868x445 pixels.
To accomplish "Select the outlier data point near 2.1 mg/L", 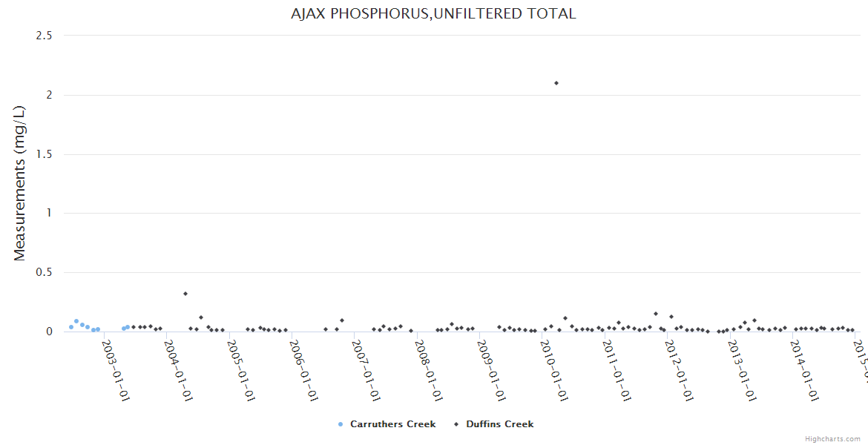I will (x=556, y=83).
